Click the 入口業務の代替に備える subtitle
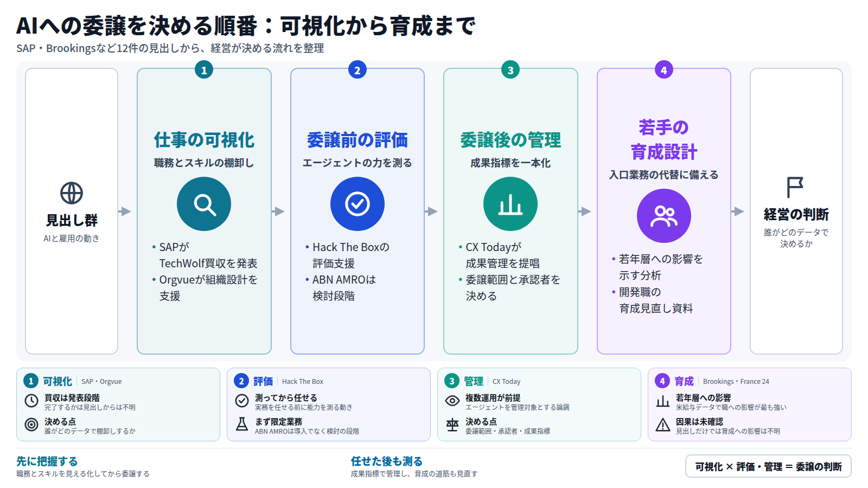868x488 pixels. (x=664, y=175)
